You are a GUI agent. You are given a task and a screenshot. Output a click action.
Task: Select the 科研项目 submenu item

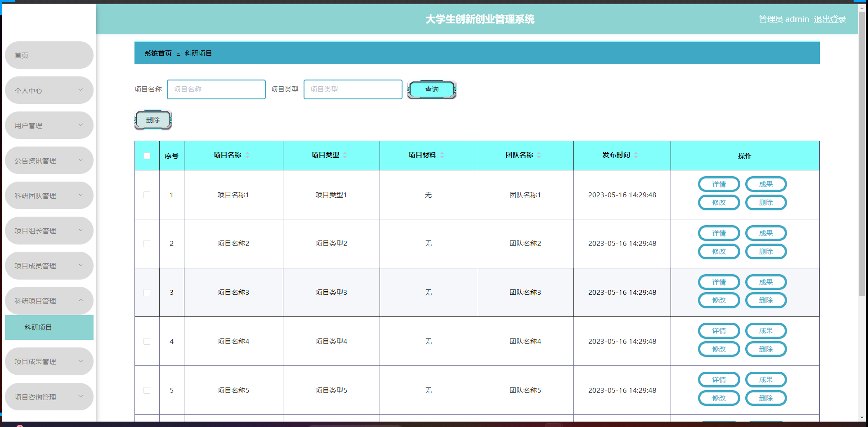point(49,327)
